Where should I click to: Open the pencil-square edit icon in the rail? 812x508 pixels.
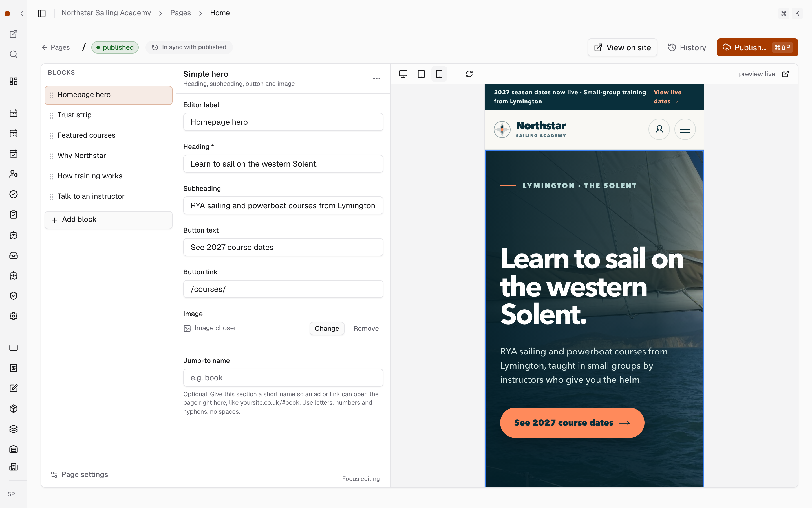[14, 388]
